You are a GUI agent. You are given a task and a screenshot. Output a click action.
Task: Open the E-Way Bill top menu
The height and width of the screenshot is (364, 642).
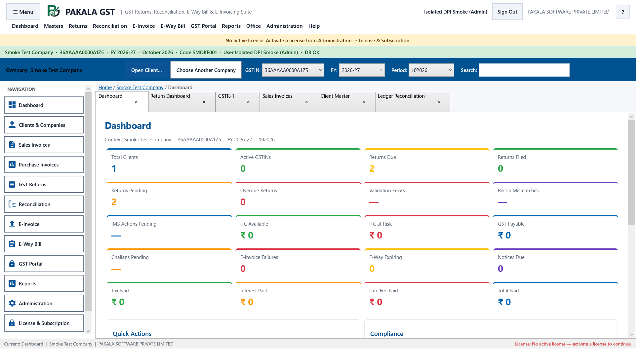click(x=173, y=26)
